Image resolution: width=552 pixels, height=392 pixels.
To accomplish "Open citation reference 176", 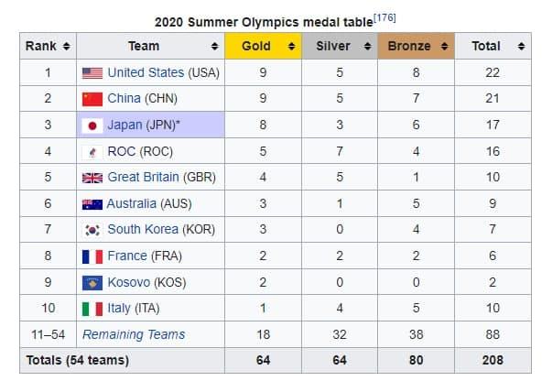I will [x=384, y=18].
